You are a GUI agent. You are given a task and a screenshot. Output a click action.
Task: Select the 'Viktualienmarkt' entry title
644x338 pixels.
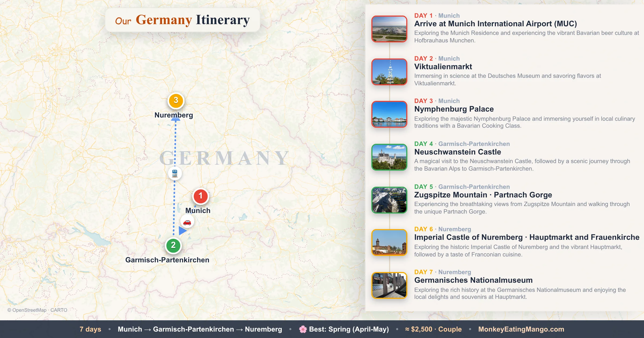443,67
